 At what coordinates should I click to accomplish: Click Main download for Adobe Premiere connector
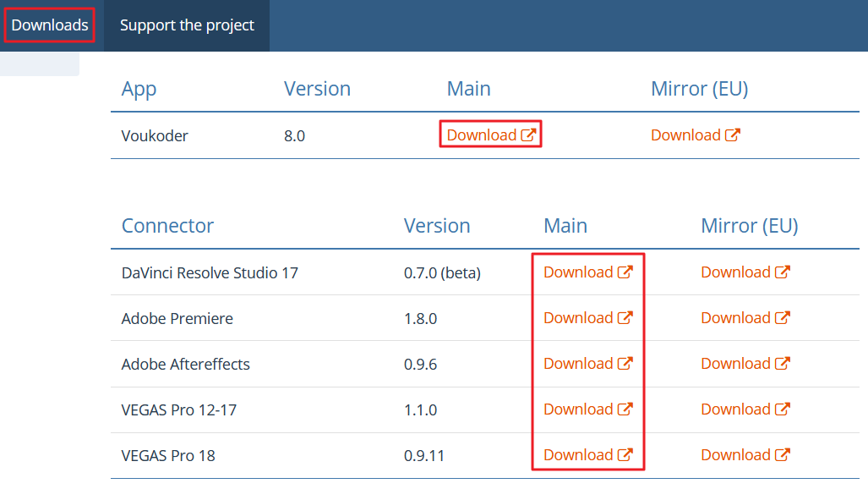point(588,318)
